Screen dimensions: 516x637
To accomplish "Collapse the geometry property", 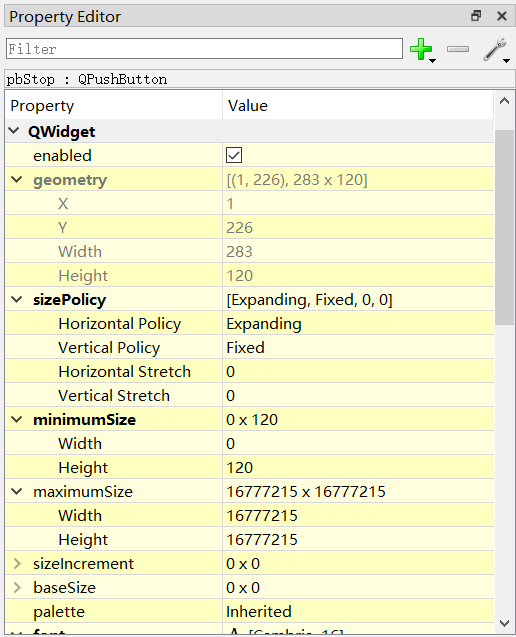I will coord(17,179).
